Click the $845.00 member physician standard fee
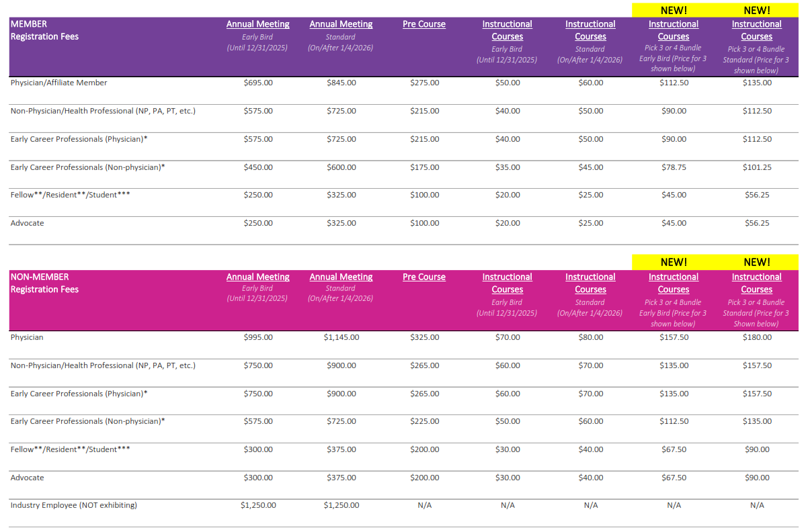The width and height of the screenshot is (808, 532). click(x=341, y=83)
